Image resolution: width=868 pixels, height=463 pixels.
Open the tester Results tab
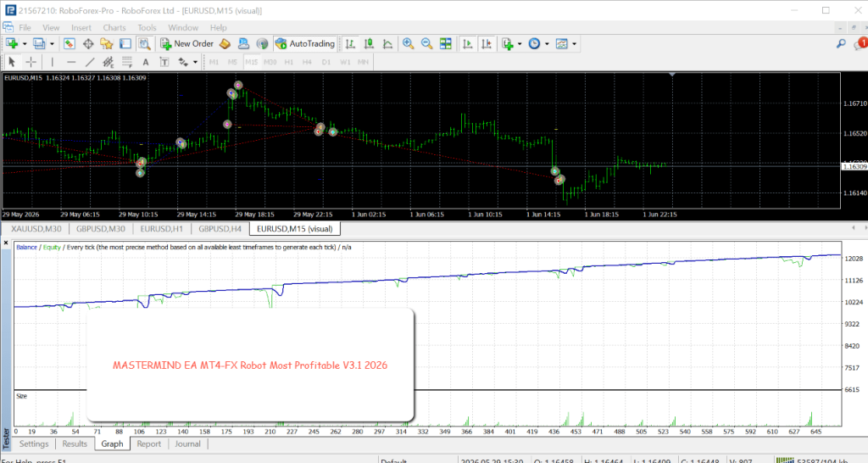[75, 443]
